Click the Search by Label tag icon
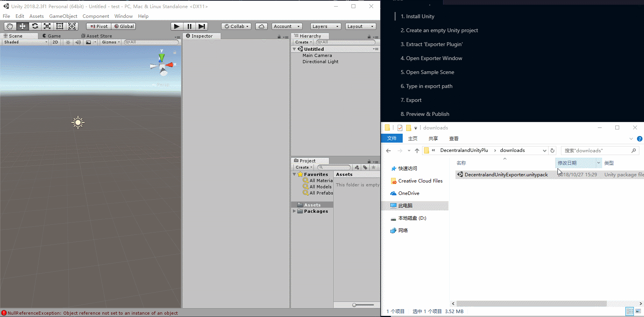Screen dimensions: 644x317 point(365,167)
